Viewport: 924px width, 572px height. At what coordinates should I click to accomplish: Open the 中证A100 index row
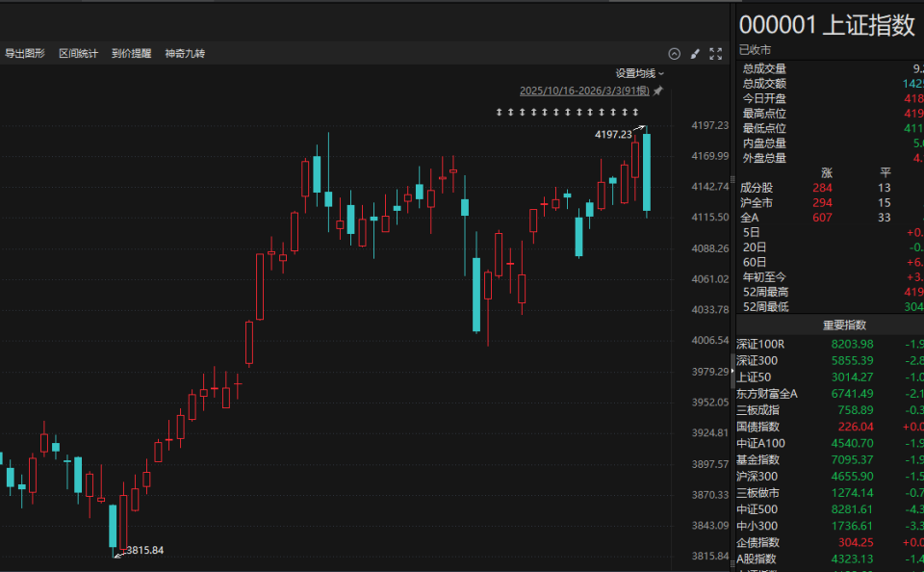(831, 443)
